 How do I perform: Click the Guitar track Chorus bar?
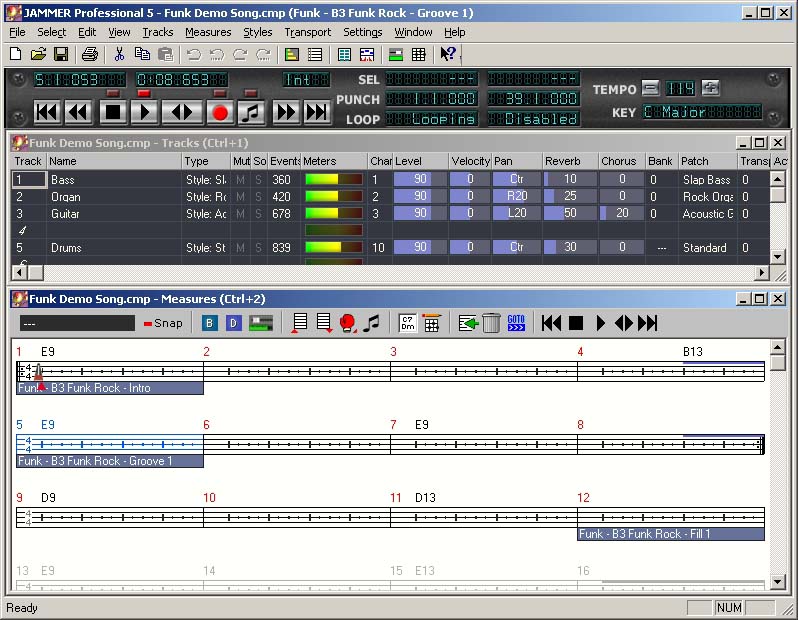pos(622,213)
